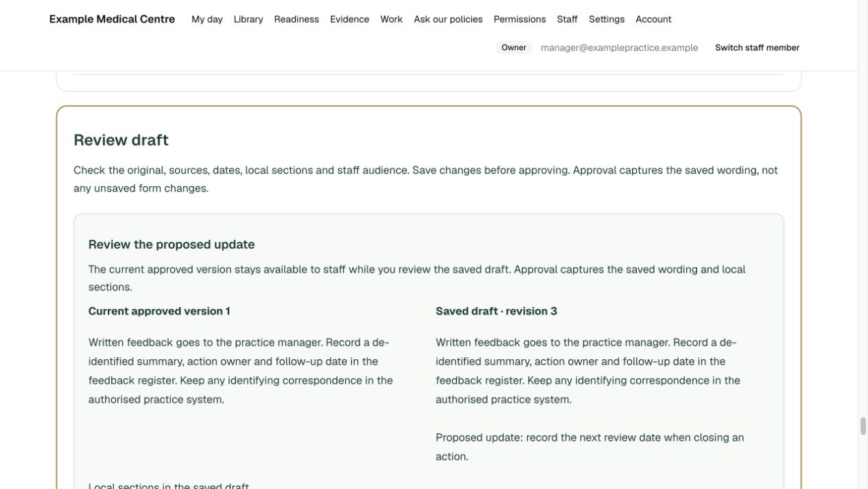Click Switch staff member button
The height and width of the screenshot is (489, 868).
tap(757, 47)
